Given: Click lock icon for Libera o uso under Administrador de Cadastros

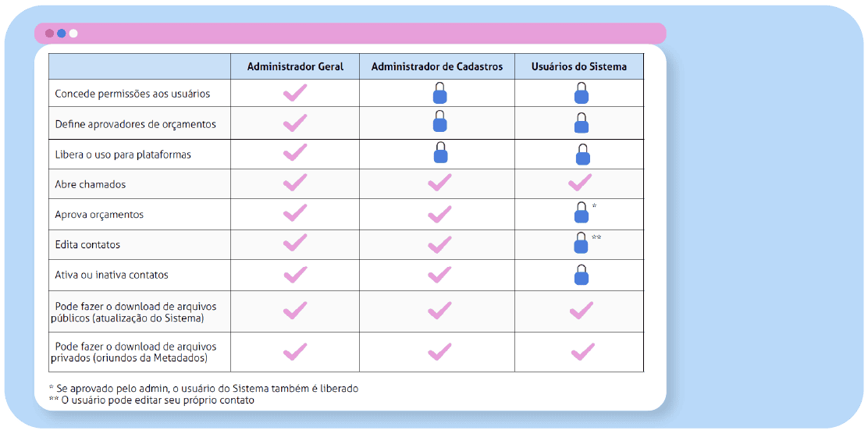Looking at the screenshot, I should coord(440,153).
